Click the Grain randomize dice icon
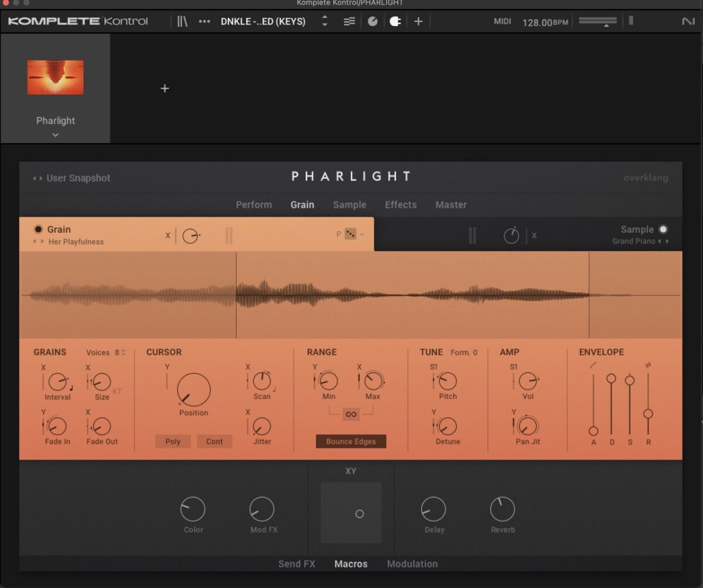The height and width of the screenshot is (588, 703). point(350,234)
